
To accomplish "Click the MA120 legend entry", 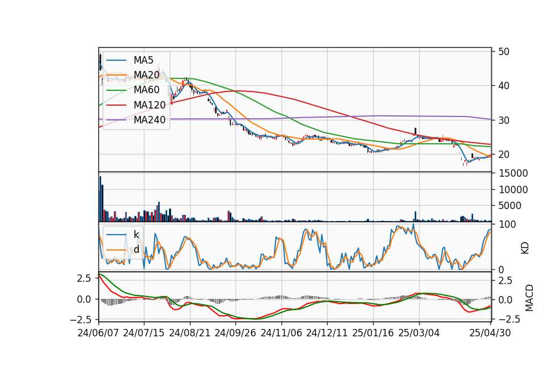I will 136,105.
